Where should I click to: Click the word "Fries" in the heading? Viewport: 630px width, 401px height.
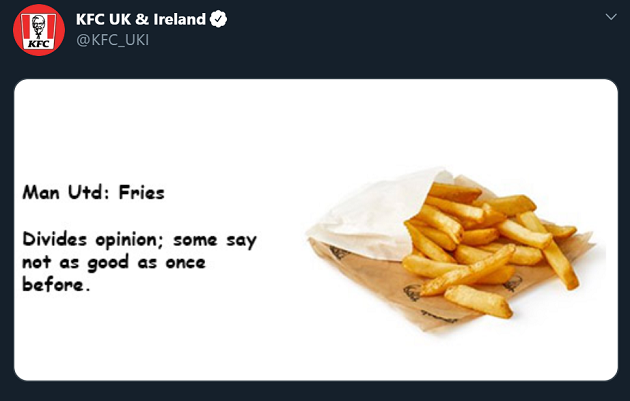point(141,193)
